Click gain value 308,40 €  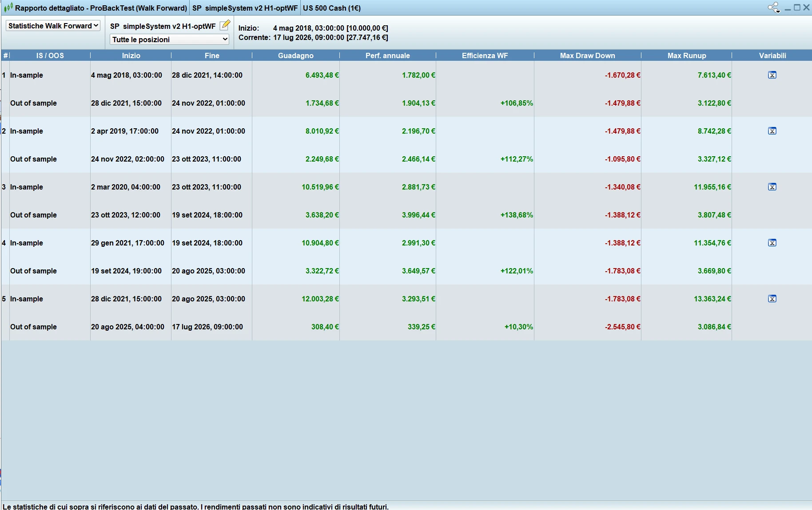coord(325,327)
